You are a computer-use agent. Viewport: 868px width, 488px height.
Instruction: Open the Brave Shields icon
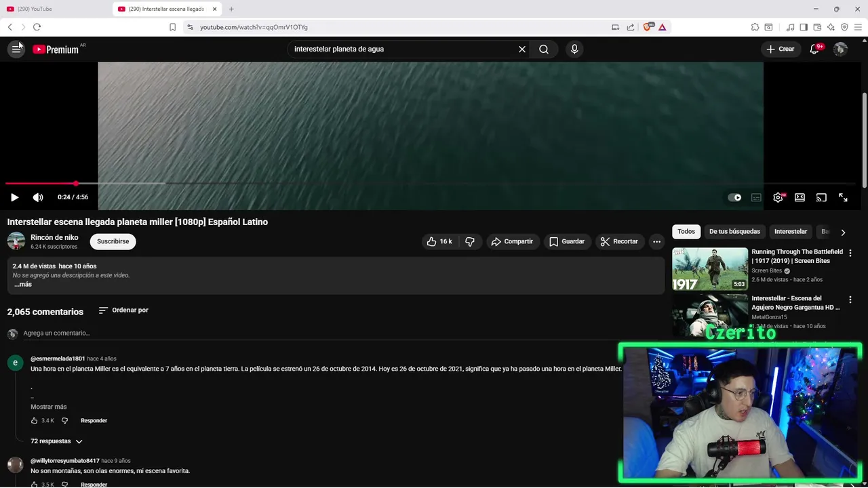click(647, 27)
